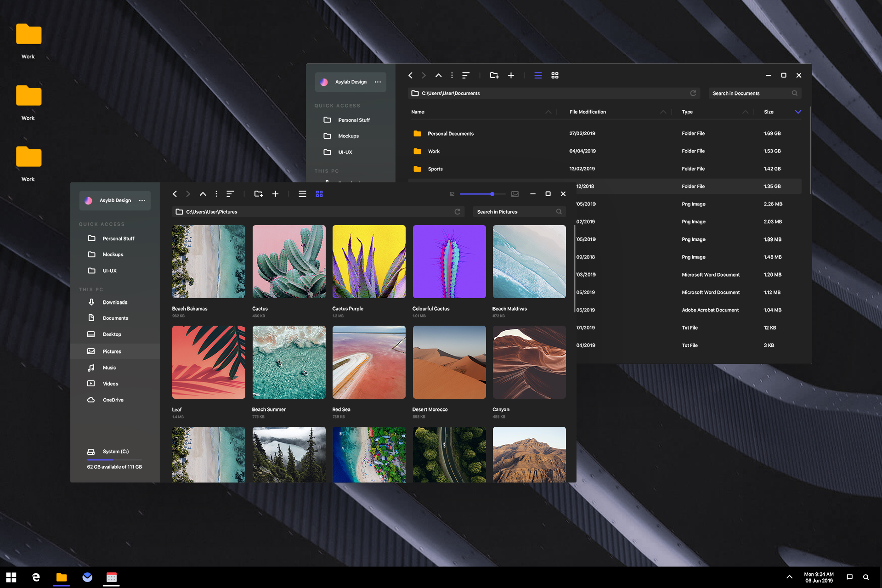Image resolution: width=882 pixels, height=588 pixels.
Task: Switch Pictures window to list view
Action: pos(302,194)
